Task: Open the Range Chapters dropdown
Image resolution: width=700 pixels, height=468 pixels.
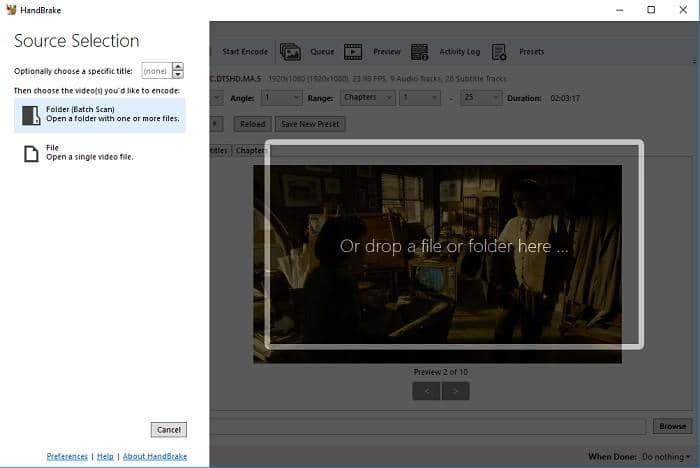Action: click(365, 98)
